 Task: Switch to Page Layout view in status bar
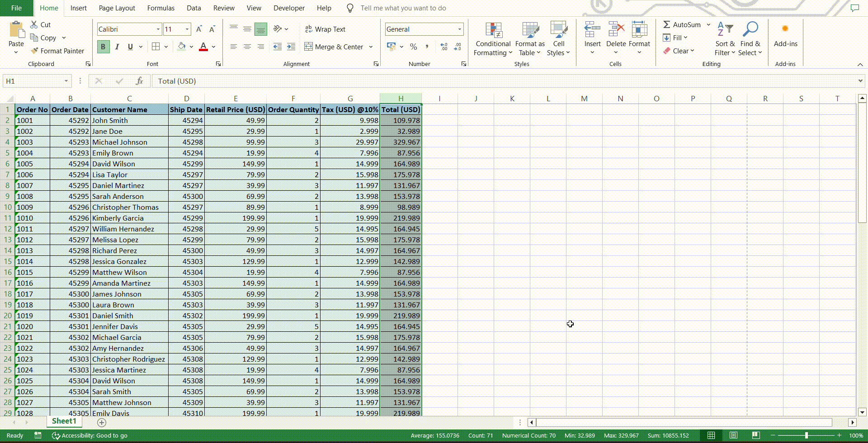[733, 435]
